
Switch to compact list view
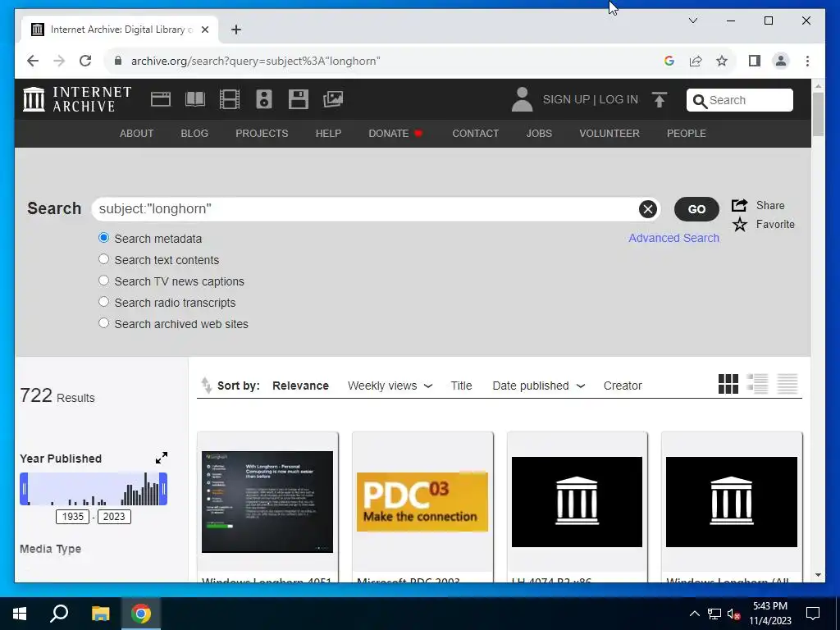click(787, 384)
